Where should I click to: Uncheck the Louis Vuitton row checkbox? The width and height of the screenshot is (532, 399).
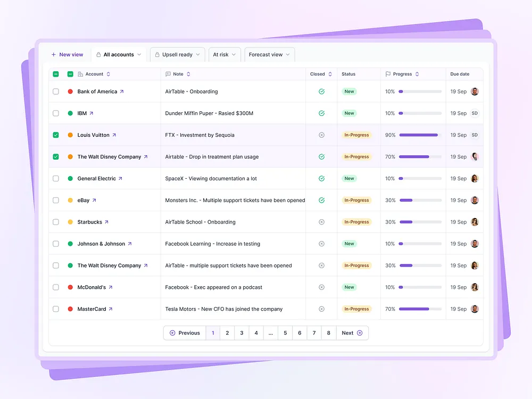tap(55, 135)
